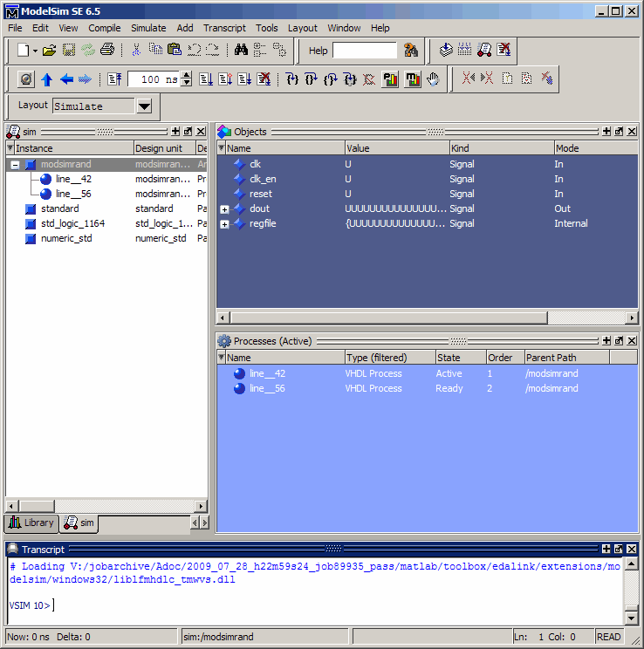Click the sim panel horizontal scrollbar thumb
This screenshot has width=644, height=649.
point(38,506)
